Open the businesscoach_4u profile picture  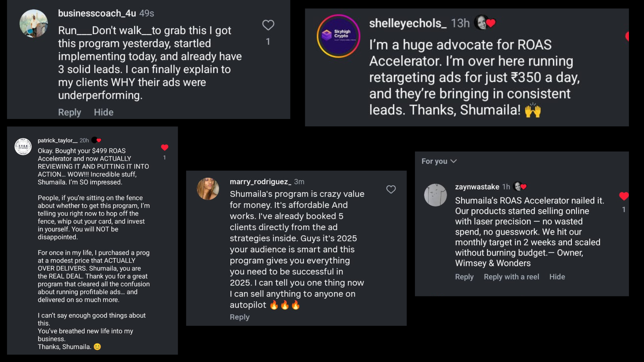pos(34,23)
